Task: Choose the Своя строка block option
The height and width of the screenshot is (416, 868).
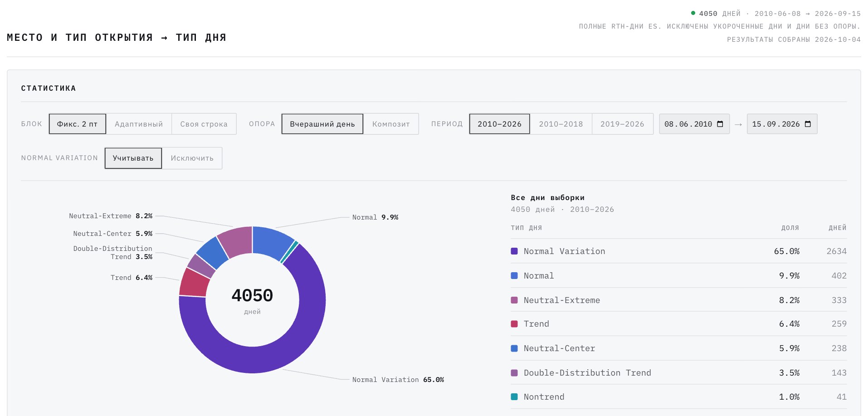Action: (x=204, y=124)
